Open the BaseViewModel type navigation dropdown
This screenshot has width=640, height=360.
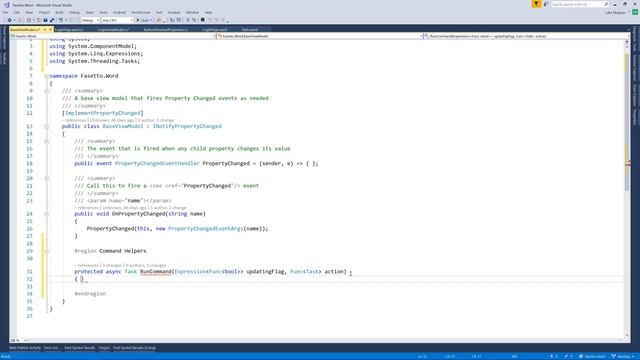[x=320, y=36]
